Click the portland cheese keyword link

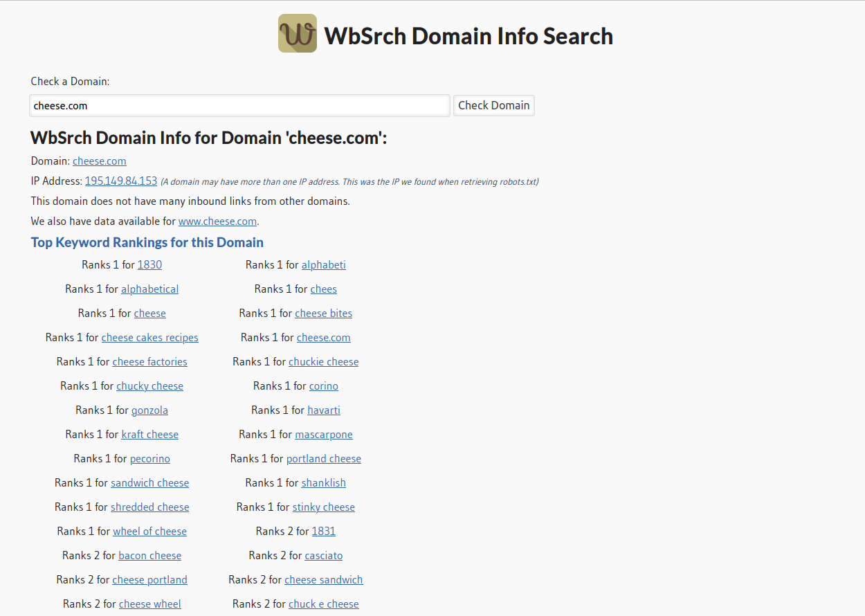coord(323,458)
